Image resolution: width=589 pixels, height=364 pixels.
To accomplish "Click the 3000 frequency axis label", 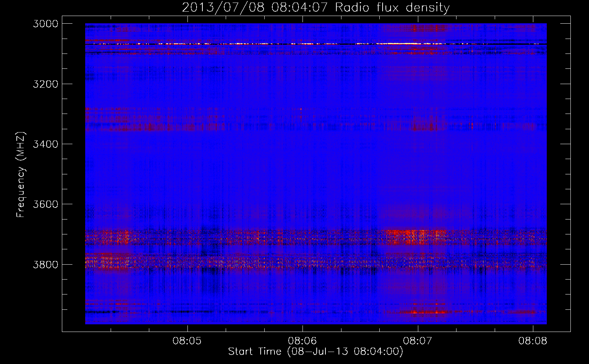I will (x=46, y=24).
